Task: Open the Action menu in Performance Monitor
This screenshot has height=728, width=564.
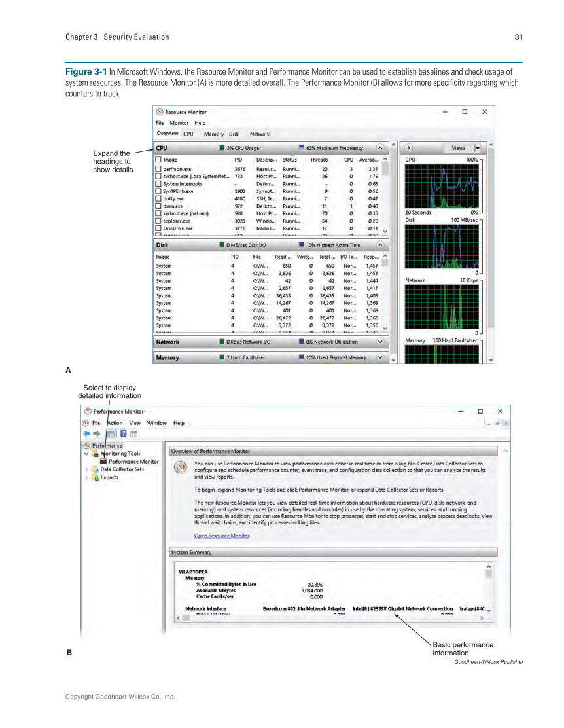Action: (x=115, y=423)
